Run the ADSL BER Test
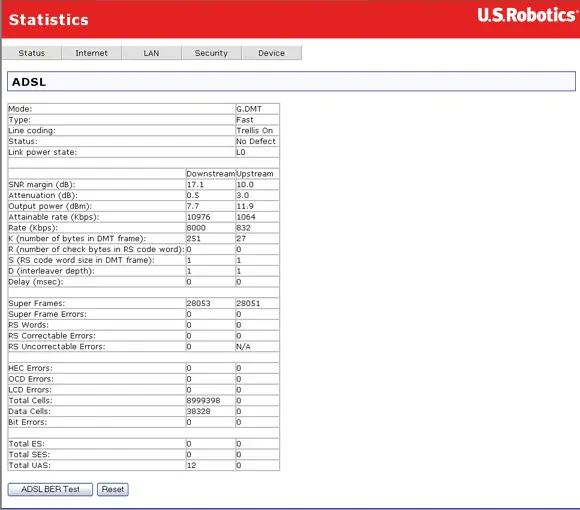Image resolution: width=580 pixels, height=510 pixels. (50, 489)
